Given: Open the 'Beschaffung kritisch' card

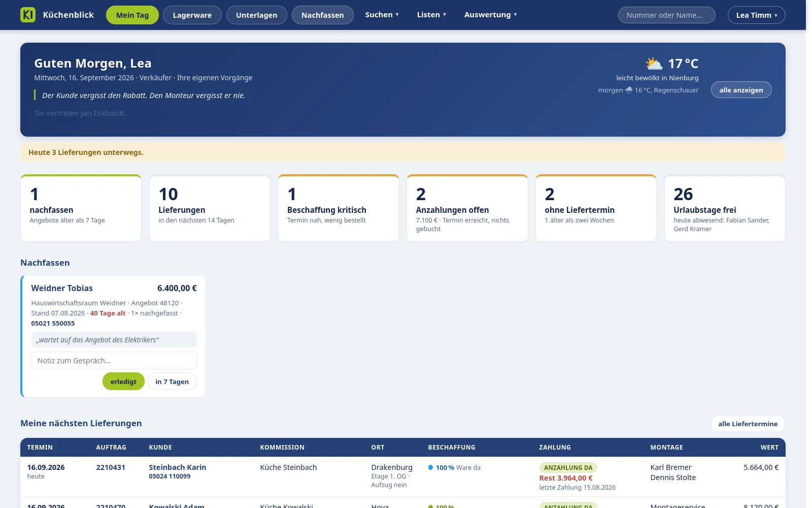Looking at the screenshot, I should (x=339, y=208).
